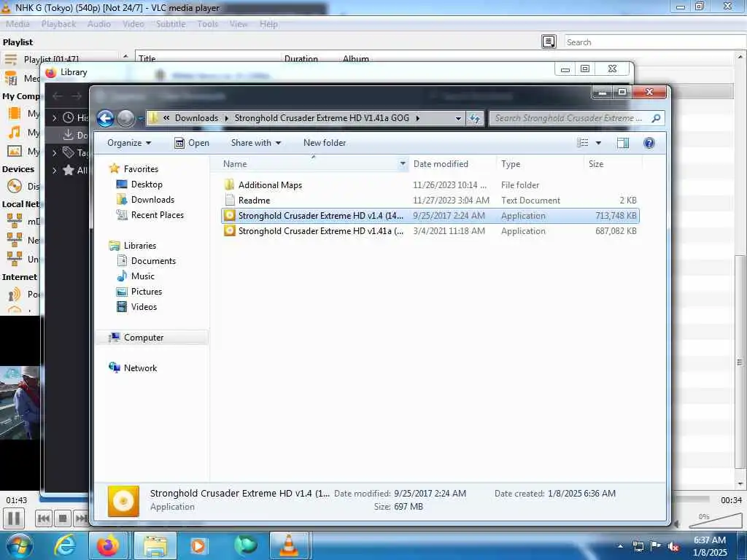
Task: Toggle VLC playlist view mode icon
Action: (549, 42)
